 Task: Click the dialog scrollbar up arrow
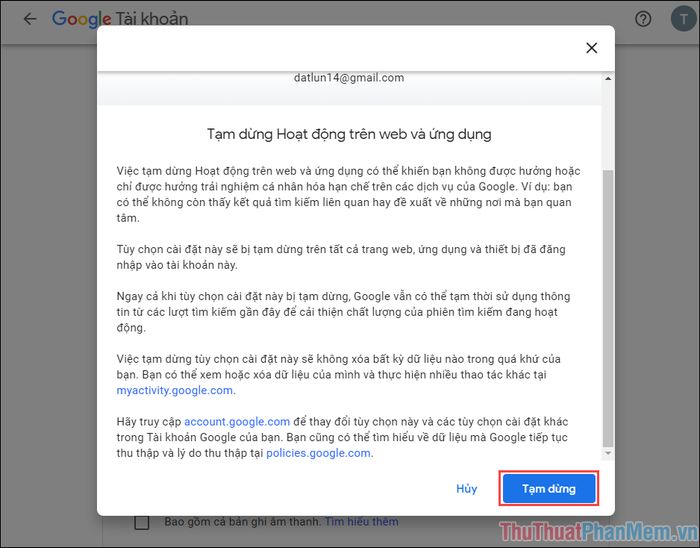(608, 79)
